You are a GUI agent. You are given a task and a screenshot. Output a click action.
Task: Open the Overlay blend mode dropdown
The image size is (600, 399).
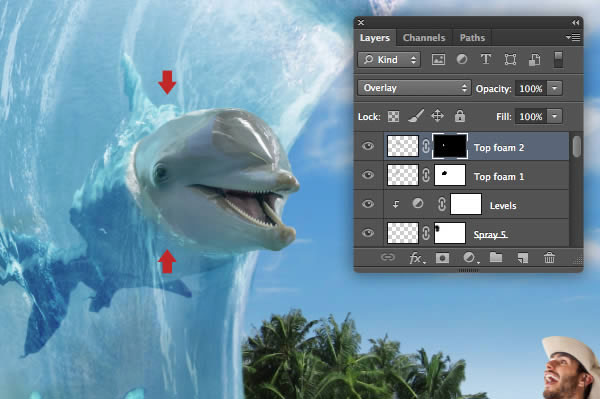coord(414,88)
